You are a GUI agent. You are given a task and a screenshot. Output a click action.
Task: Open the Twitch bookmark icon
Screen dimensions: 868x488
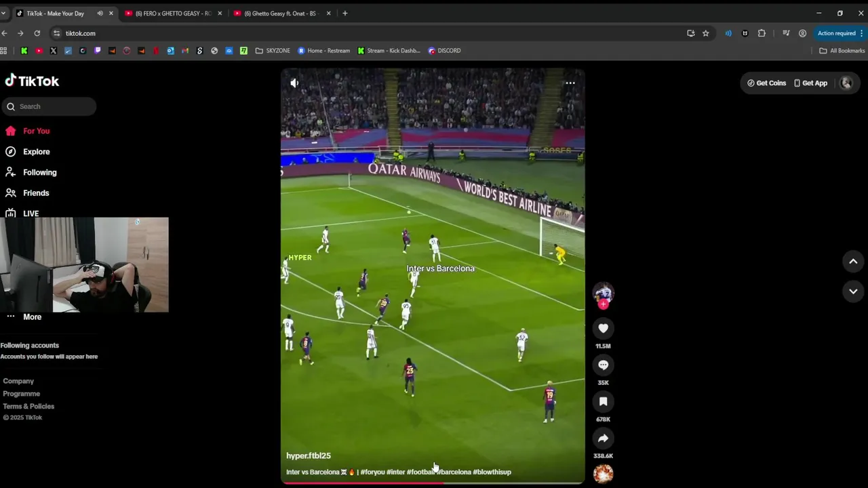coord(98,51)
